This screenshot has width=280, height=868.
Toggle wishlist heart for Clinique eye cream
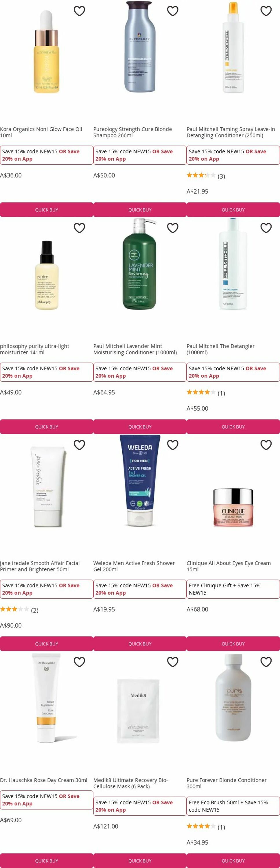pos(266,445)
